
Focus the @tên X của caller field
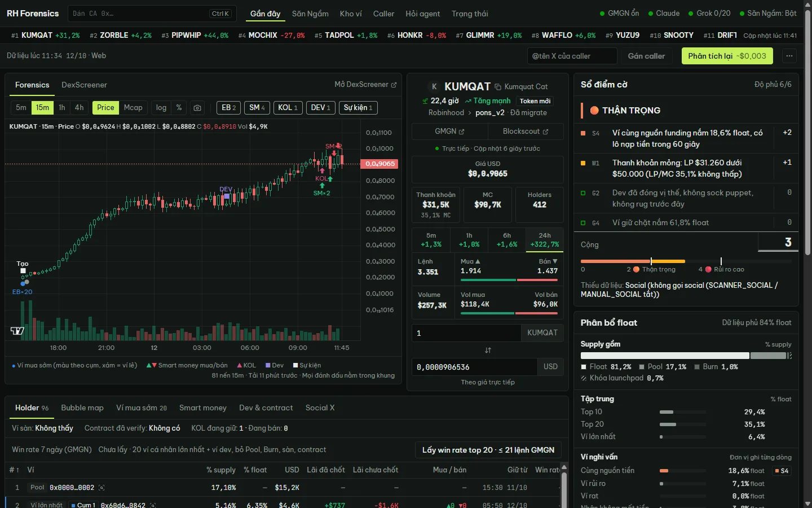click(x=572, y=56)
